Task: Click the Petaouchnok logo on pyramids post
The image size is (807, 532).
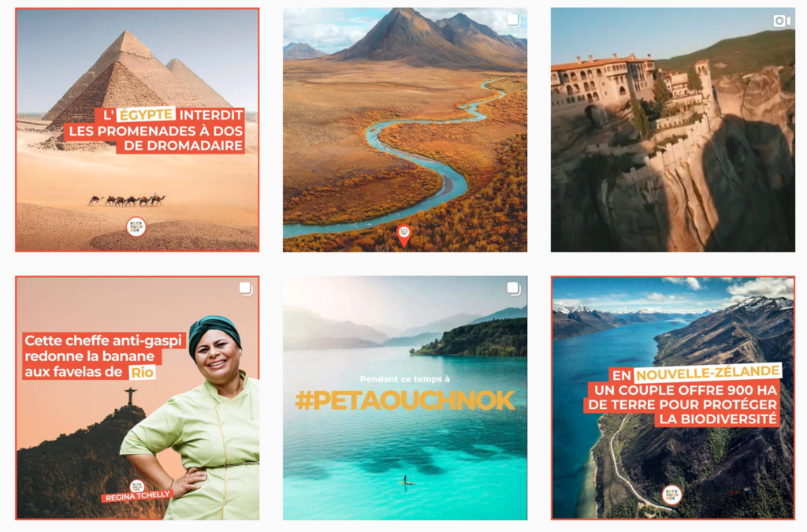Action: click(x=136, y=226)
